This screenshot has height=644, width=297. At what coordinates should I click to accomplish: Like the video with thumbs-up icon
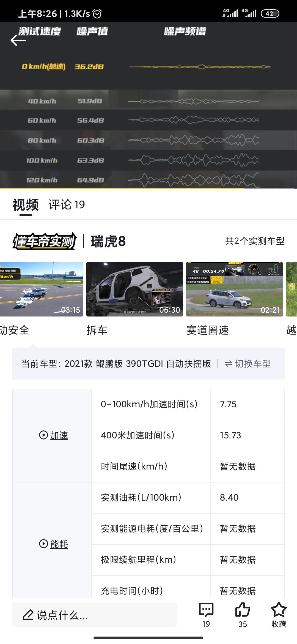243,609
